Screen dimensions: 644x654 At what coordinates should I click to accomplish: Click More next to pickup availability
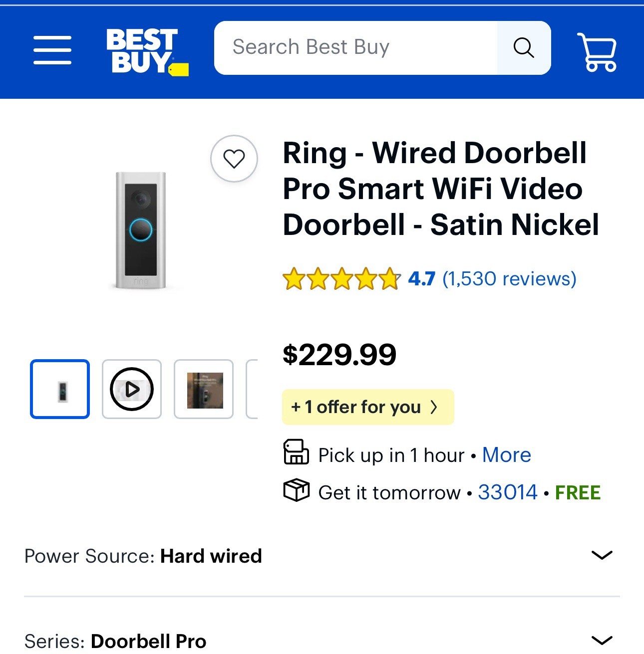pyautogui.click(x=506, y=454)
